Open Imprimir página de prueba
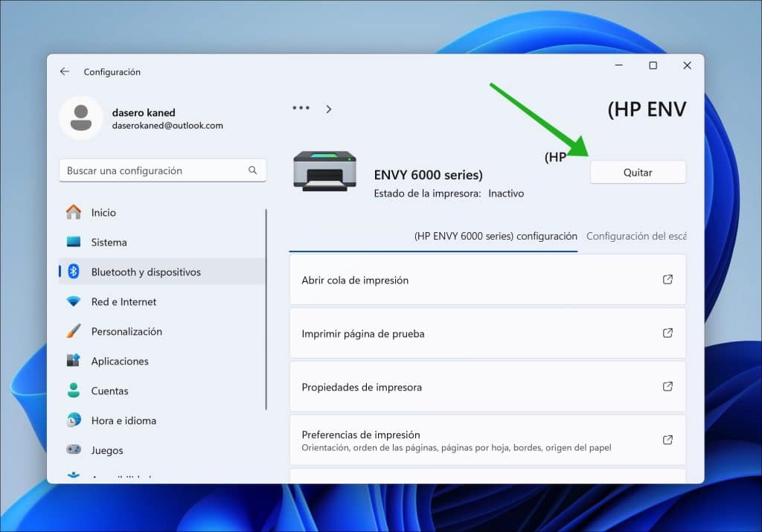The image size is (762, 532). (487, 333)
